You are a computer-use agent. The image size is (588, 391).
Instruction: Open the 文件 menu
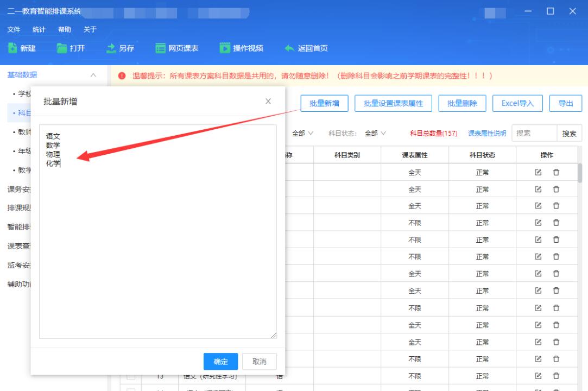[x=14, y=29]
